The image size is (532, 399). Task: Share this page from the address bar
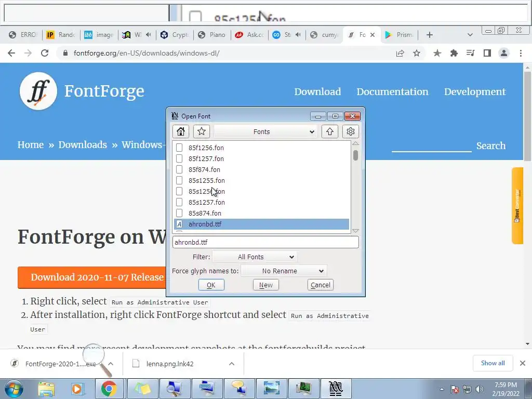(x=400, y=53)
